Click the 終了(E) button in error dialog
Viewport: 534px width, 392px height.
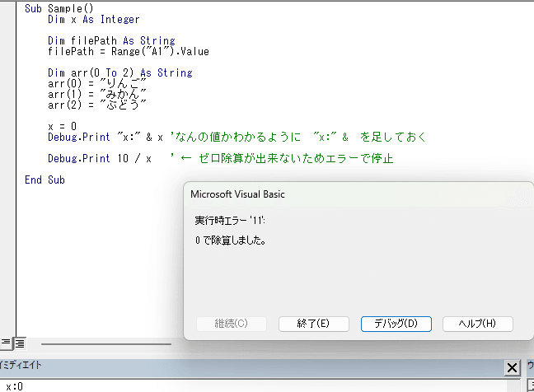point(314,324)
